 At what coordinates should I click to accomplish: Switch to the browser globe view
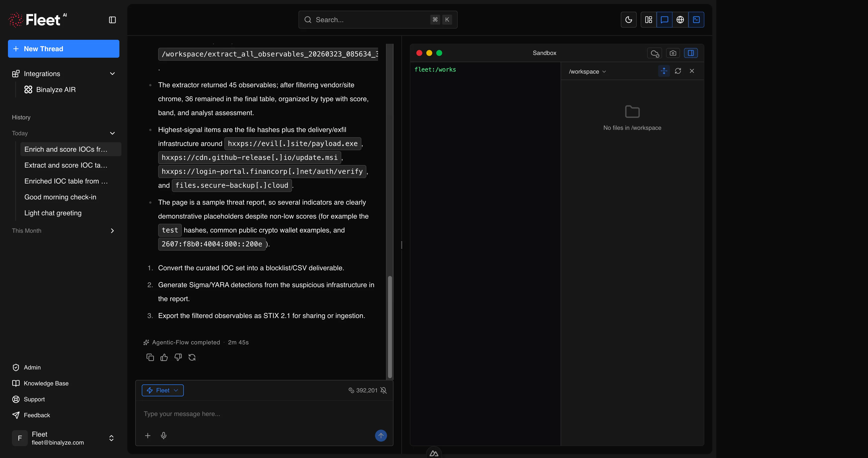pos(680,20)
